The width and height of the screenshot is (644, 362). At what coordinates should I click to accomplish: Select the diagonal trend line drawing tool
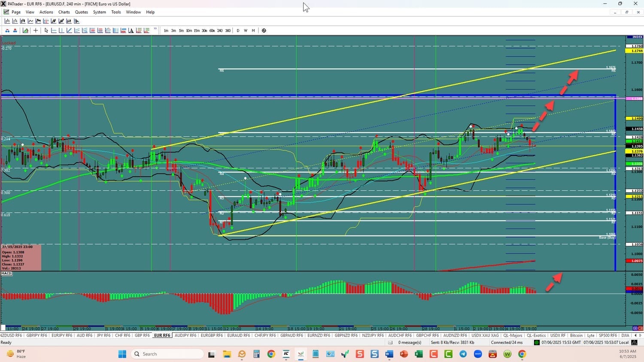69,30
